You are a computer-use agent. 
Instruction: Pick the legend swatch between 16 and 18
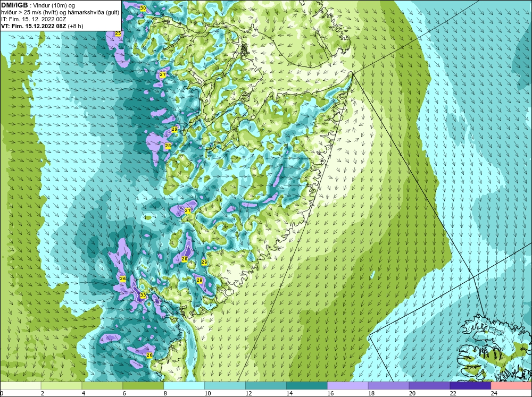[x=348, y=385]
